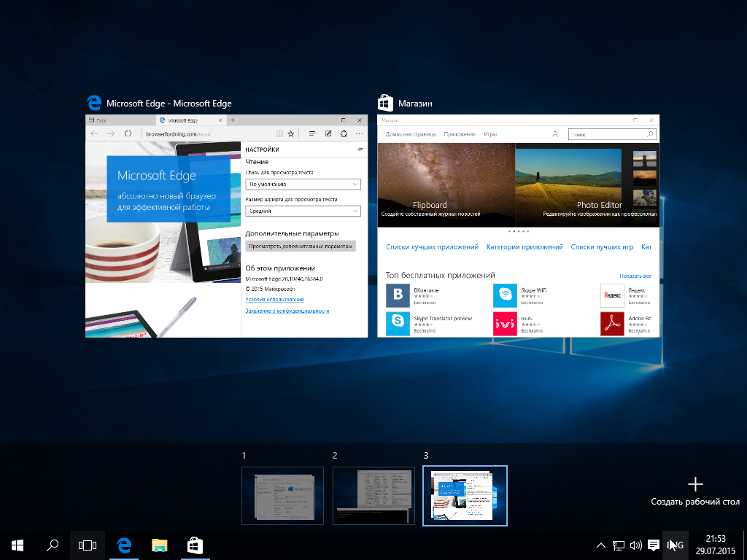Screen dimensions: 747x560
Task: Click the favorites star in Edge
Action: point(291,134)
